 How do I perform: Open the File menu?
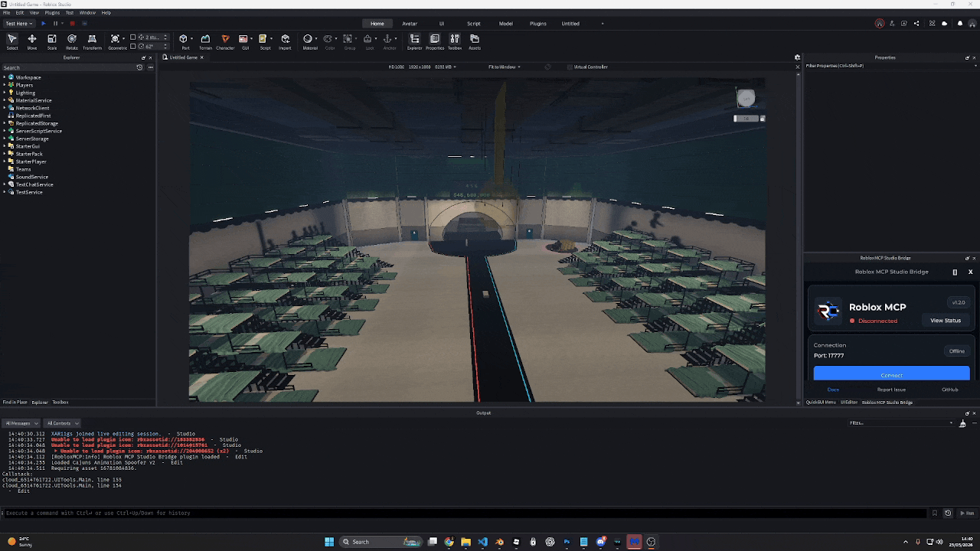point(6,12)
